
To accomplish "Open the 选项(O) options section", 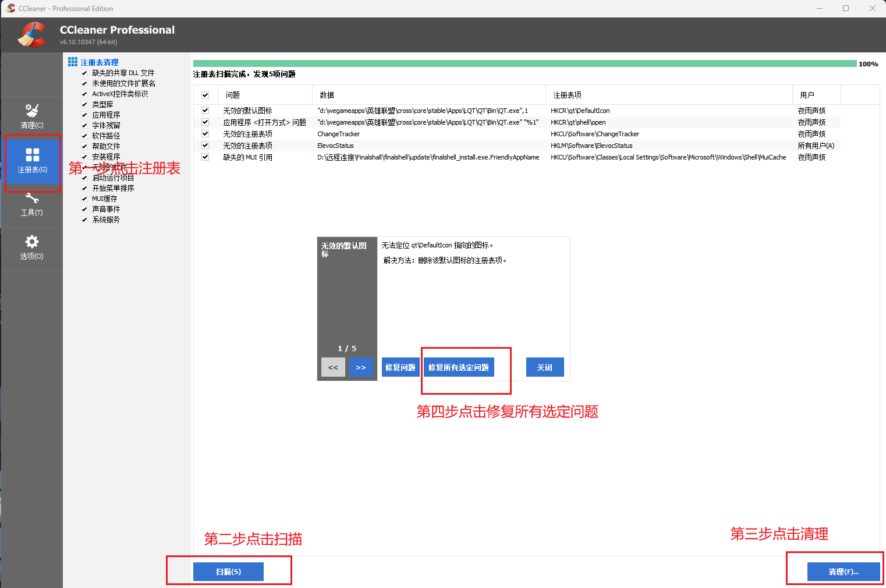I will click(31, 249).
